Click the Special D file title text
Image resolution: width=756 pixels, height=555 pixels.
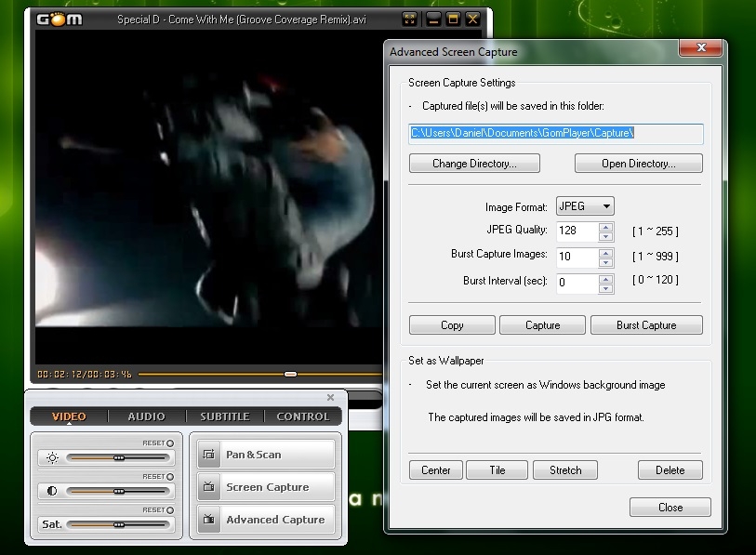(x=242, y=20)
